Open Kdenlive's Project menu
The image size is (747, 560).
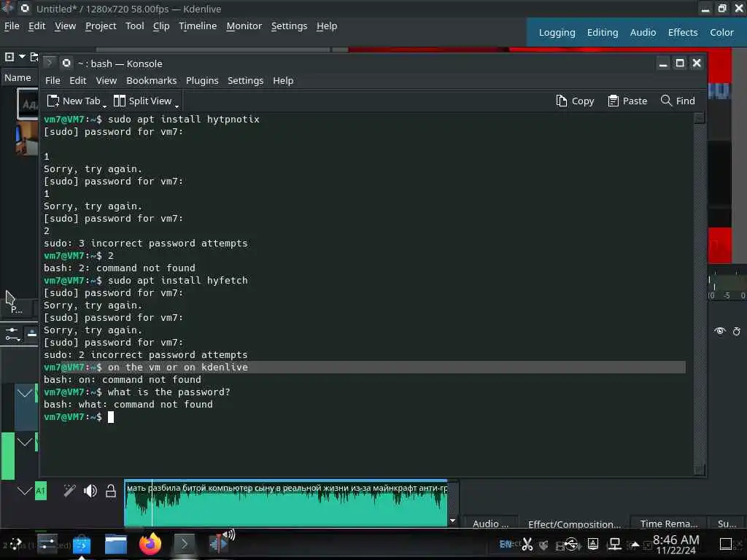(101, 26)
